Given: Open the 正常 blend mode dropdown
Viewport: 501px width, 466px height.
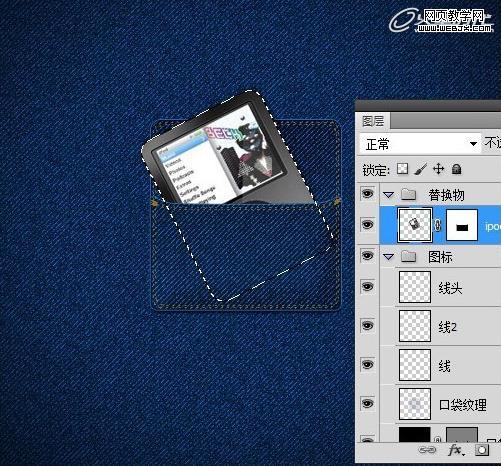Looking at the screenshot, I should click(x=420, y=144).
